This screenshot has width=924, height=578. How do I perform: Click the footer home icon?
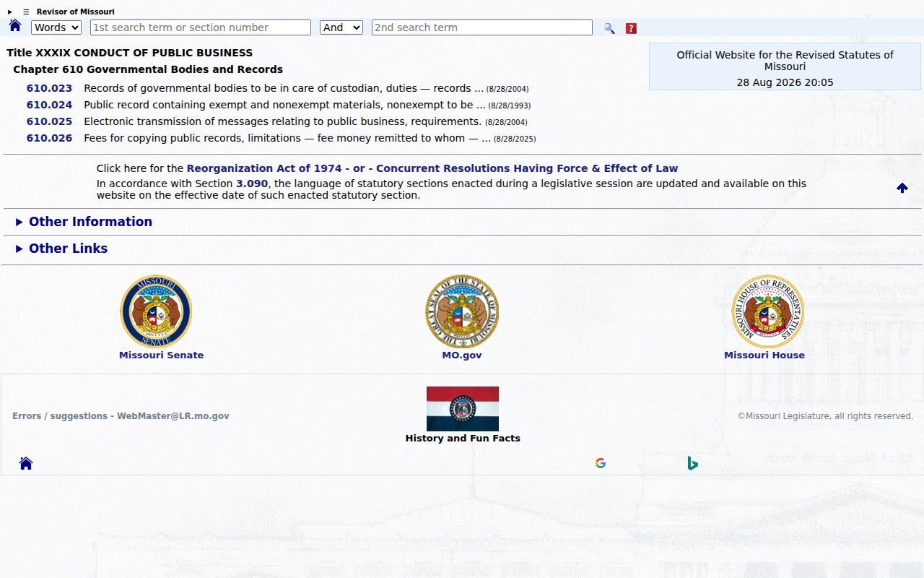click(x=26, y=463)
